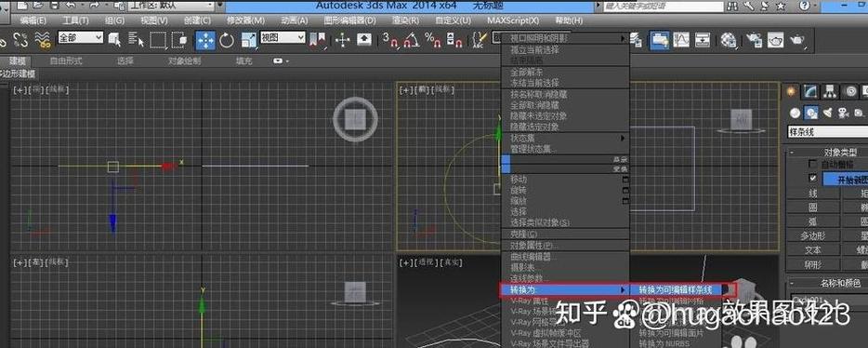Expand the 转换为 submenu
The image size is (868, 348).
565,289
